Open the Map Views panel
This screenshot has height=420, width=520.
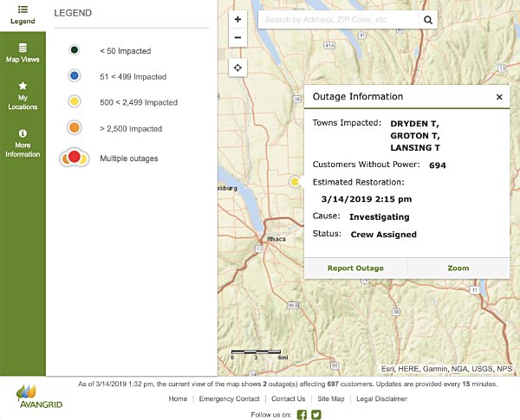click(x=23, y=53)
